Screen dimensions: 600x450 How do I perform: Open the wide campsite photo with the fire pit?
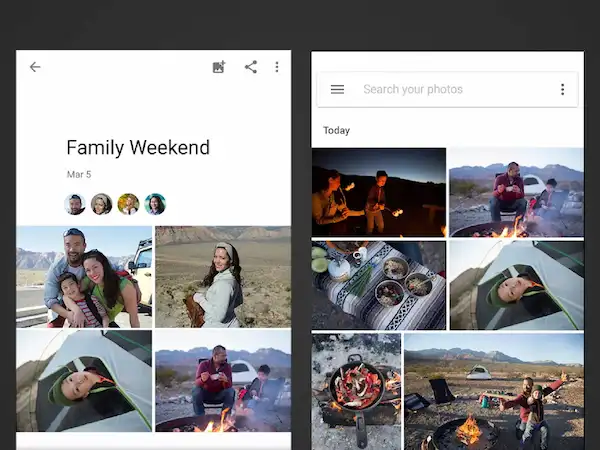pyautogui.click(x=494, y=391)
